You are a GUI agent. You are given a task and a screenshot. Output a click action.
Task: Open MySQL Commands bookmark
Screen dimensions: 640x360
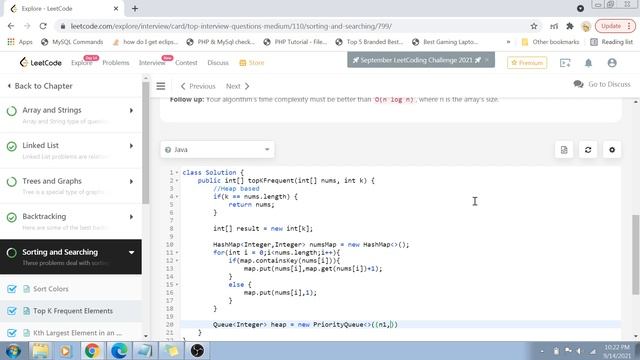72,42
